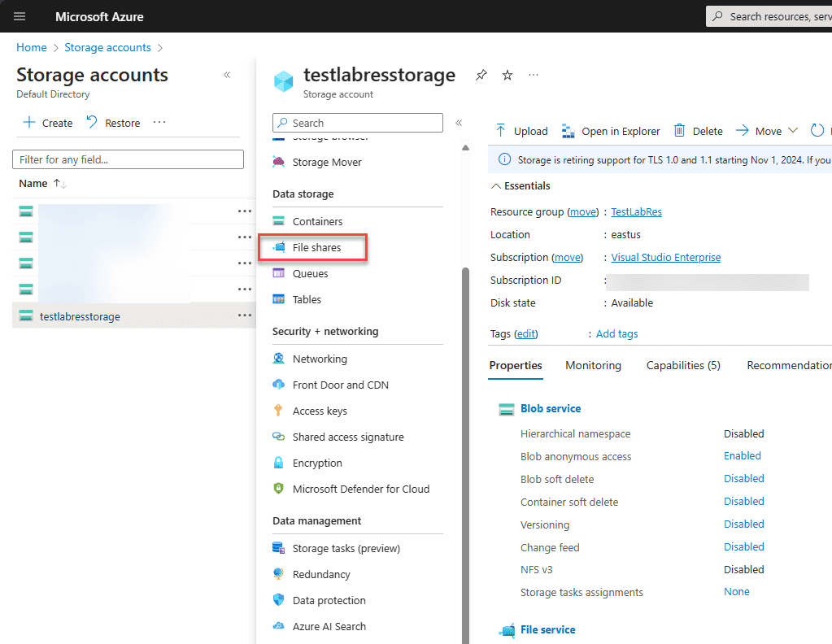Open the Capabilities (5) tab
This screenshot has height=644, width=832.
(683, 365)
